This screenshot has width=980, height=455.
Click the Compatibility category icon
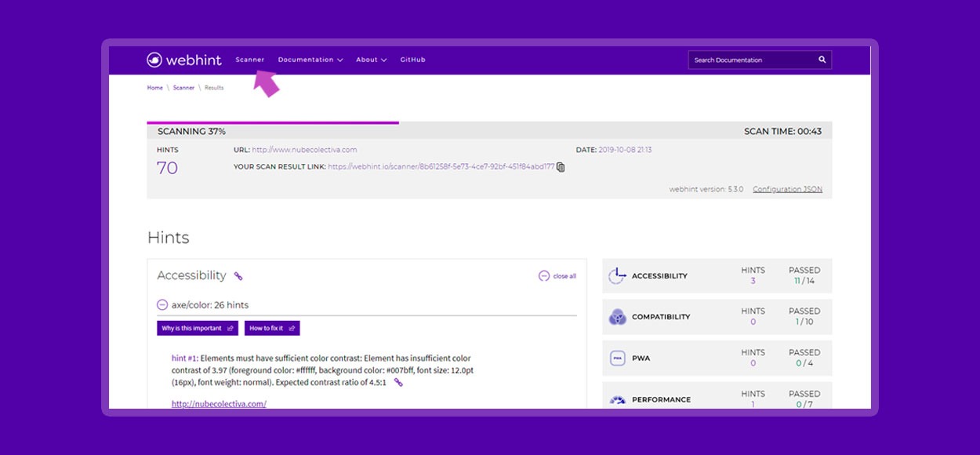click(618, 317)
